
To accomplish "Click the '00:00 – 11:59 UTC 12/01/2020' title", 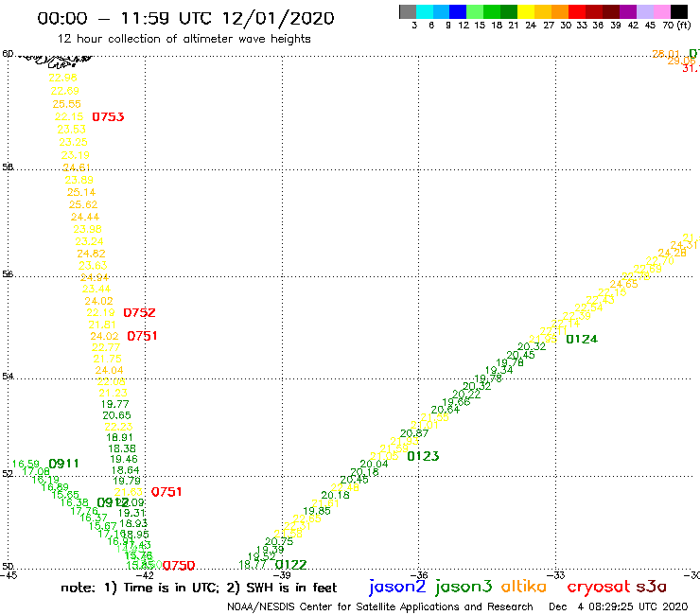I will (185, 18).
